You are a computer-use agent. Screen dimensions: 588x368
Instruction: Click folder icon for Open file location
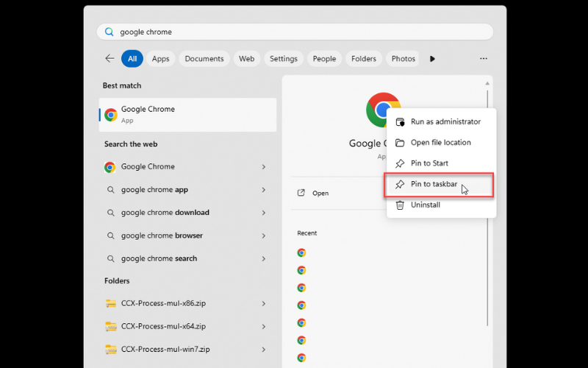coord(400,143)
